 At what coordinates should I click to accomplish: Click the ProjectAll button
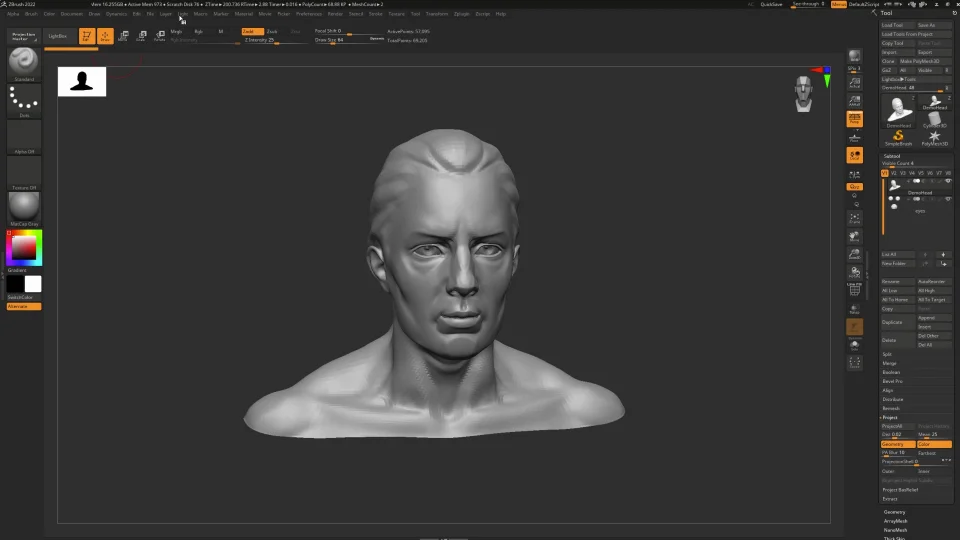coord(893,426)
